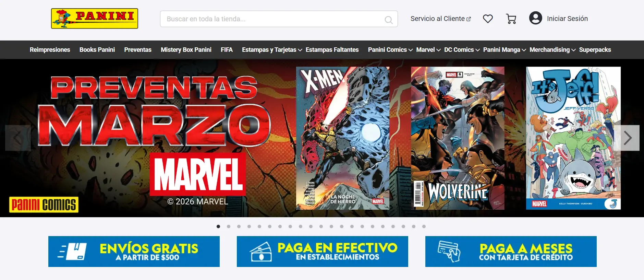
Task: Go to the next carousel slide
Action: pyautogui.click(x=628, y=138)
